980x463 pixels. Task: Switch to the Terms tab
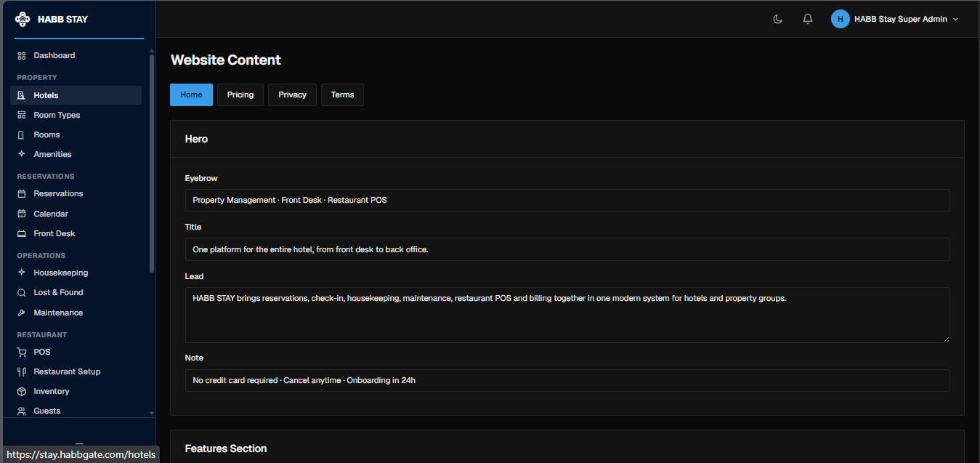pos(342,94)
